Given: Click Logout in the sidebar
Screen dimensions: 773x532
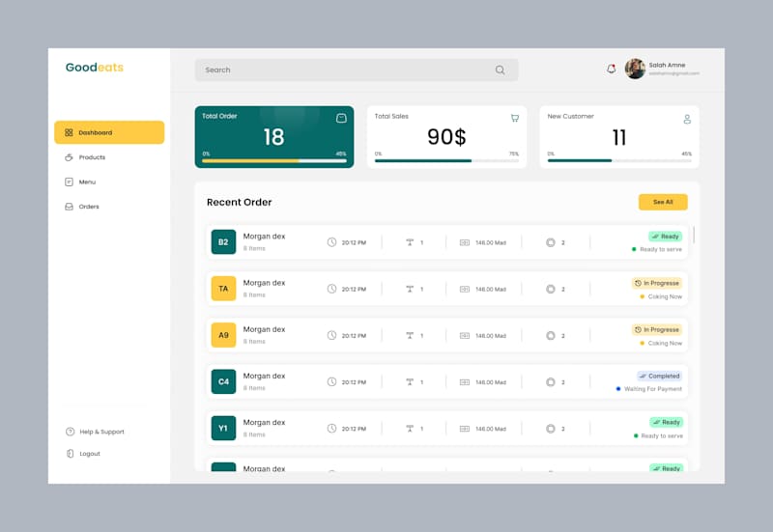Looking at the screenshot, I should (83, 454).
